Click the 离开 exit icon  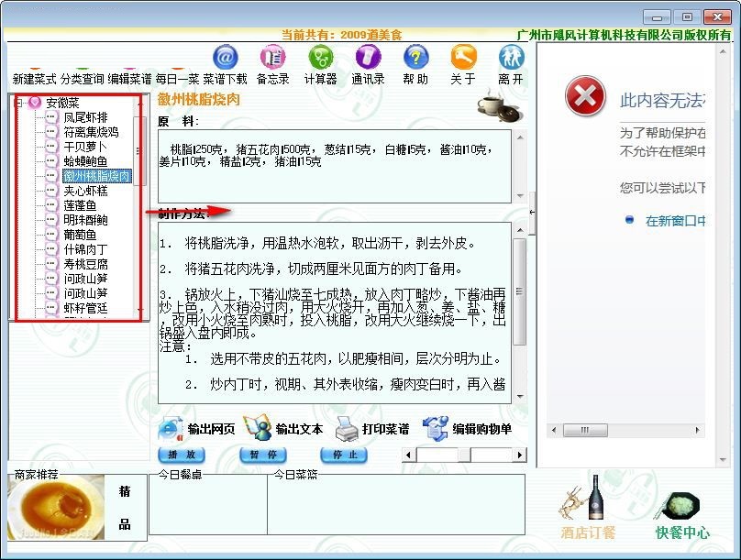(x=511, y=58)
